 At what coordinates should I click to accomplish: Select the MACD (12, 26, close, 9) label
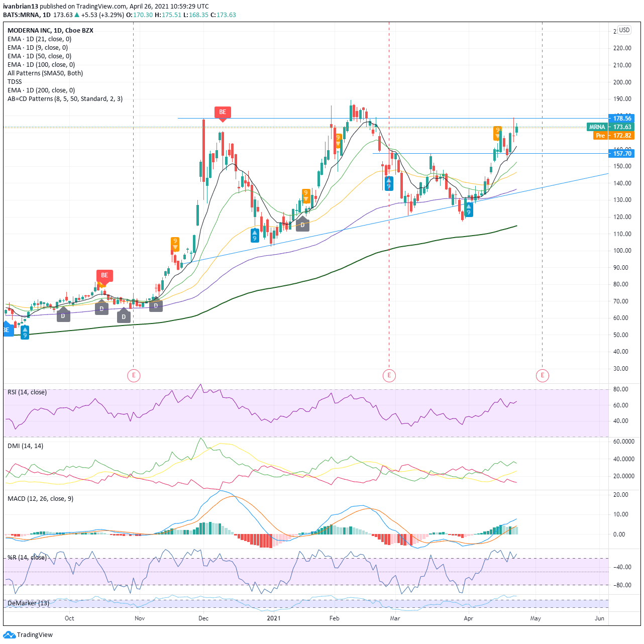point(40,499)
